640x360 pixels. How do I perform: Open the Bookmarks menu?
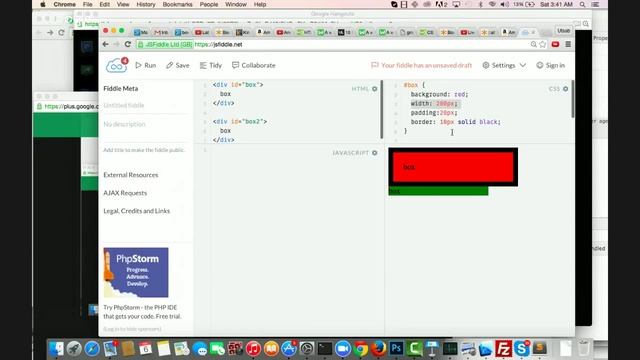coord(177,4)
